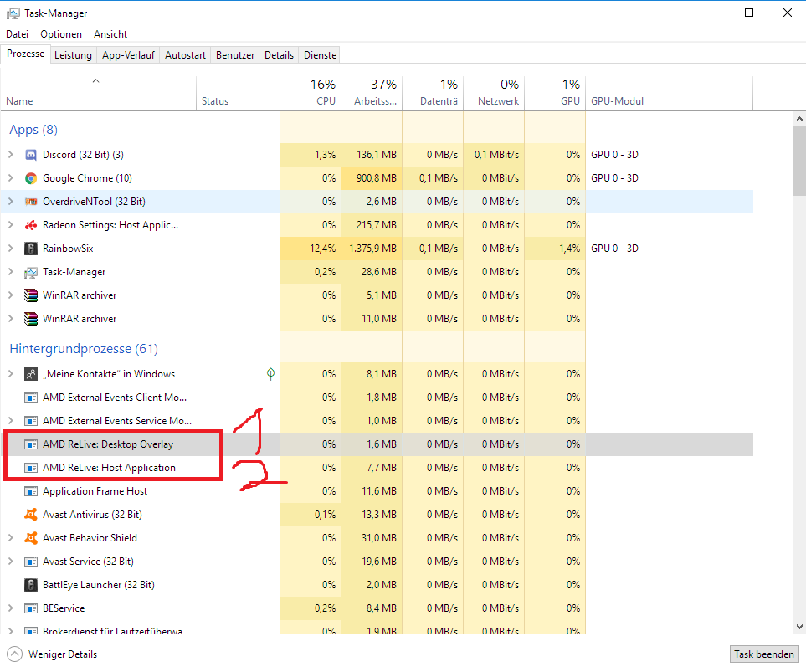Click the first WinRAR archiver icon (5,1 MB)
The width and height of the screenshot is (806, 672).
31,295
